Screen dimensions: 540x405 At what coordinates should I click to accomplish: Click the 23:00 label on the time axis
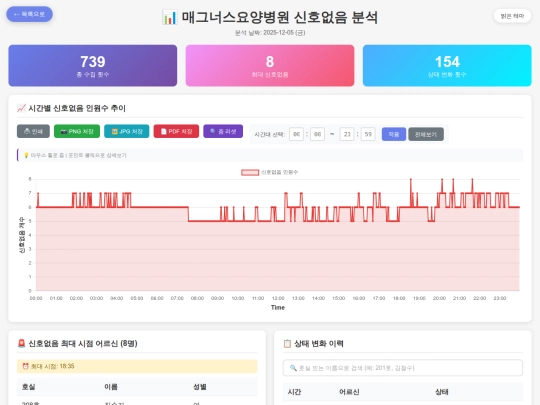coord(500,298)
